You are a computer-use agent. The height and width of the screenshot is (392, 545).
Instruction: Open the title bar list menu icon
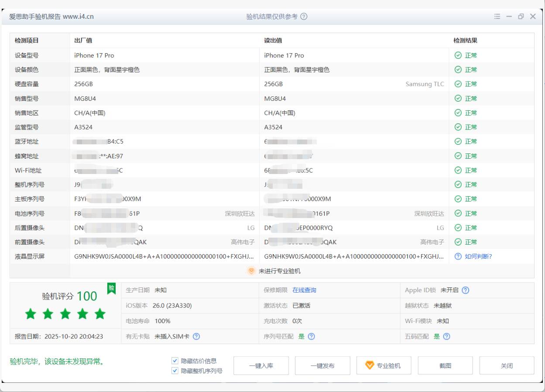[497, 17]
